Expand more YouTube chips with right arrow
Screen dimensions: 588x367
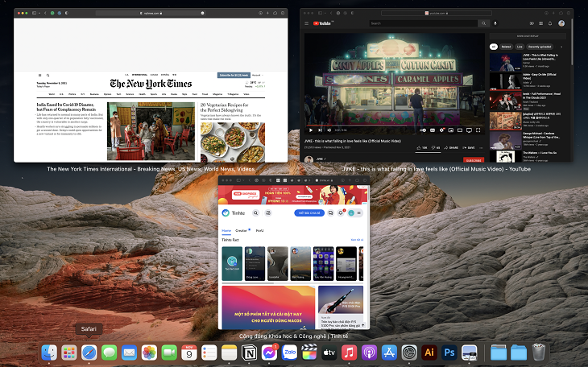tap(561, 47)
